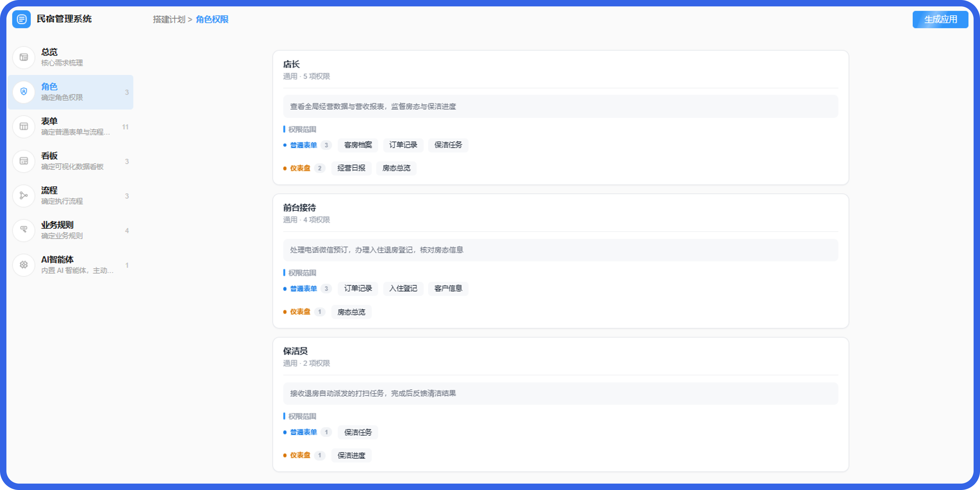Click 普通表单 label in 保洁员 card
Viewport: 980px width, 490px height.
tap(303, 432)
